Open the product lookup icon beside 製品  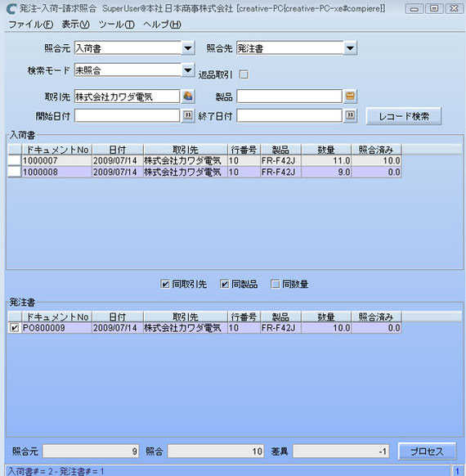[x=350, y=97]
